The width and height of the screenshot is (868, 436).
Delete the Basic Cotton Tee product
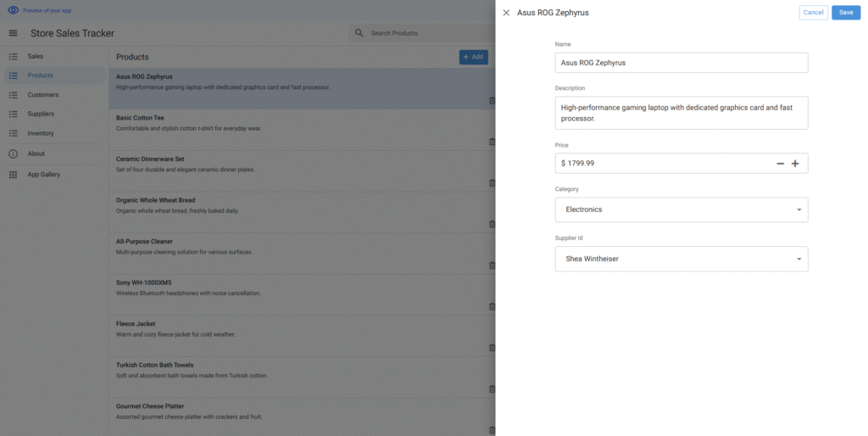(x=492, y=142)
